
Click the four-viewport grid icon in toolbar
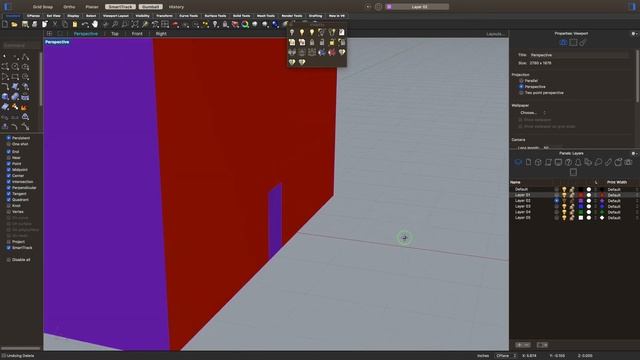165,24
